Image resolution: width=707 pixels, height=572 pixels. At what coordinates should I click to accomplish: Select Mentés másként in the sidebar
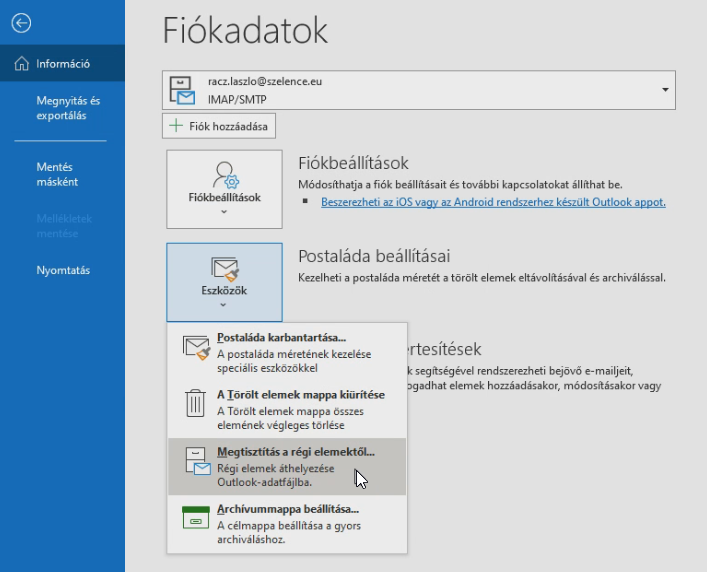(x=57, y=175)
